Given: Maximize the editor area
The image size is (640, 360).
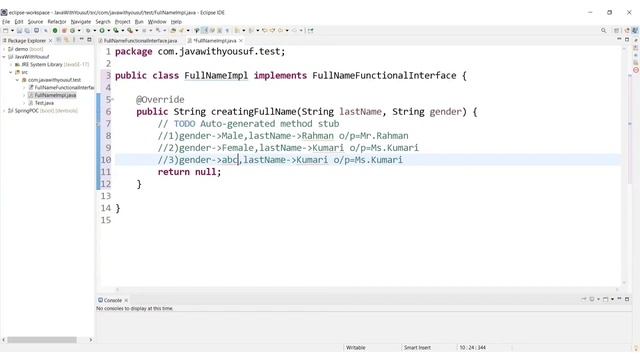Looking at the screenshot, I should tap(627, 40).
